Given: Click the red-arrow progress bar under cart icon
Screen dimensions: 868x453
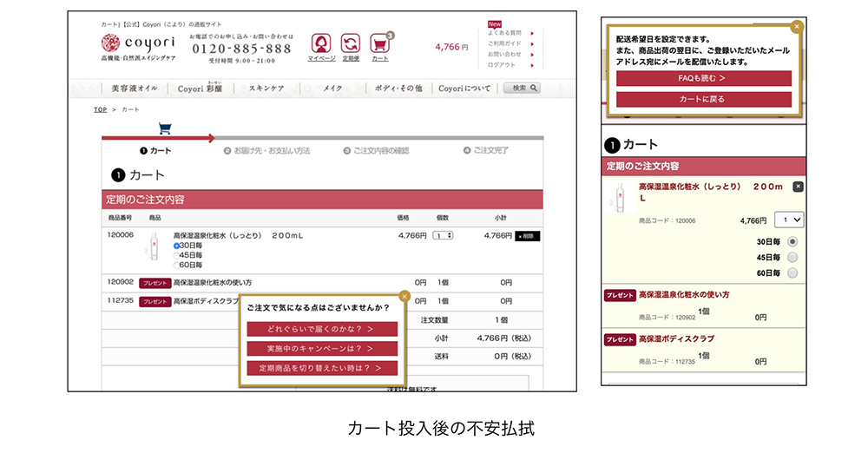Looking at the screenshot, I should coord(158,138).
